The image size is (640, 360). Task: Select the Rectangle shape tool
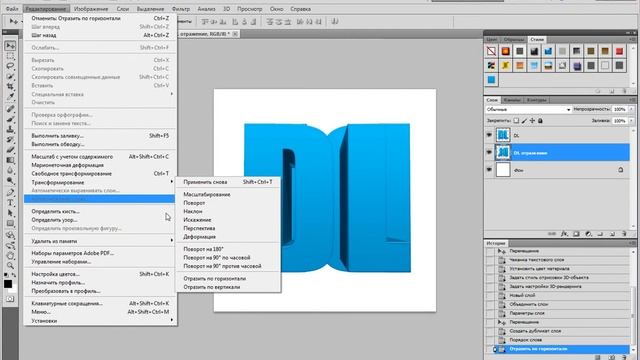10,223
